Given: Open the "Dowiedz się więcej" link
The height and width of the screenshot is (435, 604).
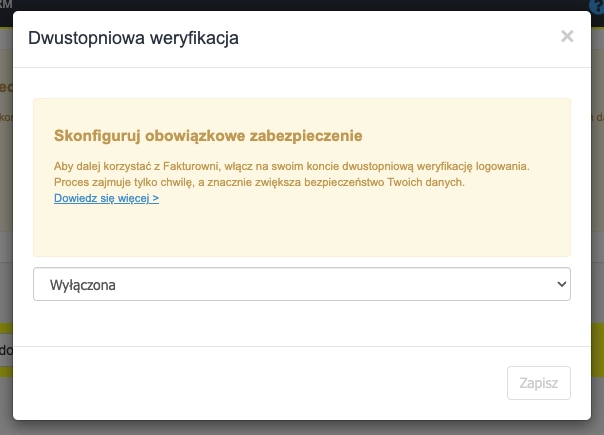Looking at the screenshot, I should coord(106,199).
